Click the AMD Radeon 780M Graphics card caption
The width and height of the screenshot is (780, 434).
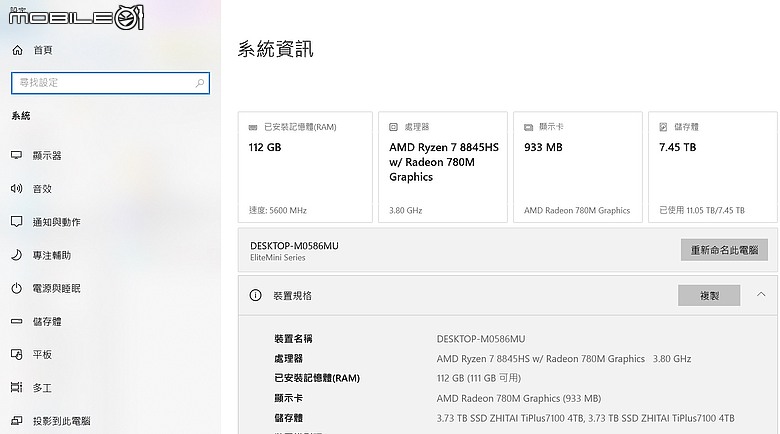click(577, 210)
